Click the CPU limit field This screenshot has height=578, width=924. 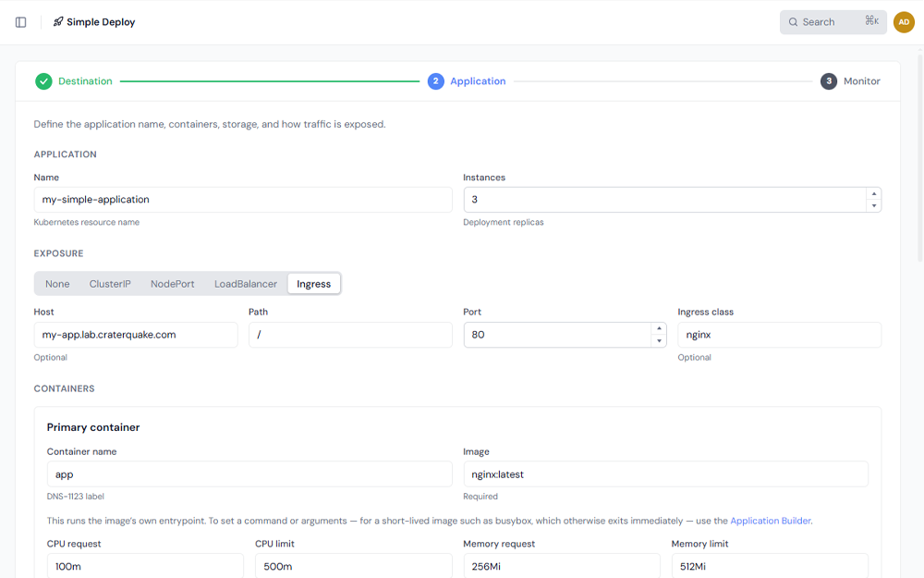[354, 566]
